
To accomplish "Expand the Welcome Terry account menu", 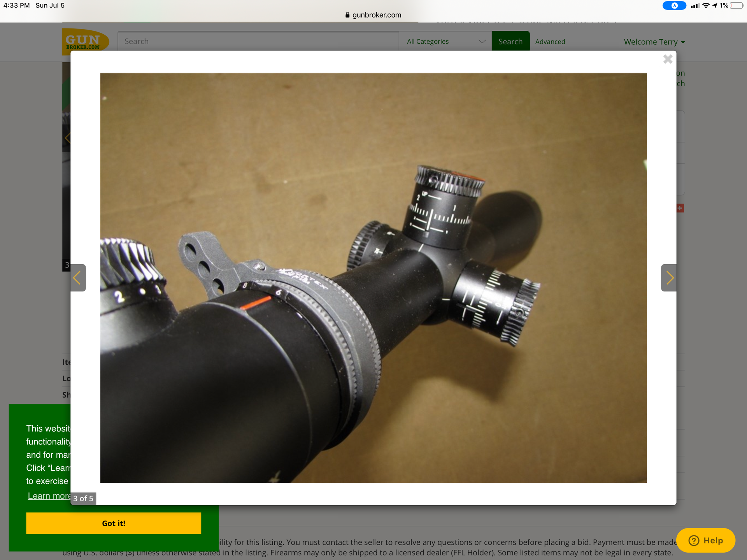I will 654,42.
